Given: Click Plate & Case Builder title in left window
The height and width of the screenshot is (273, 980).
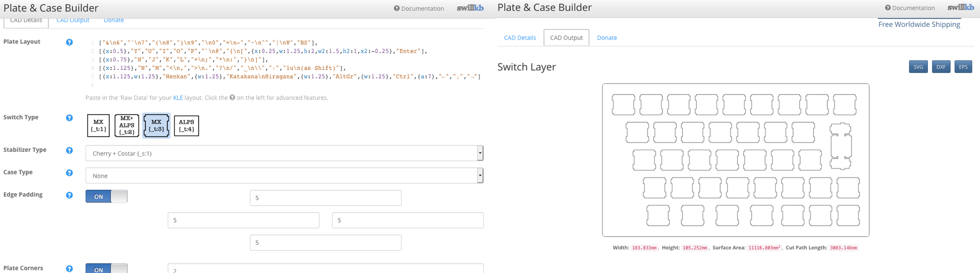Looking at the screenshot, I should click(x=51, y=8).
